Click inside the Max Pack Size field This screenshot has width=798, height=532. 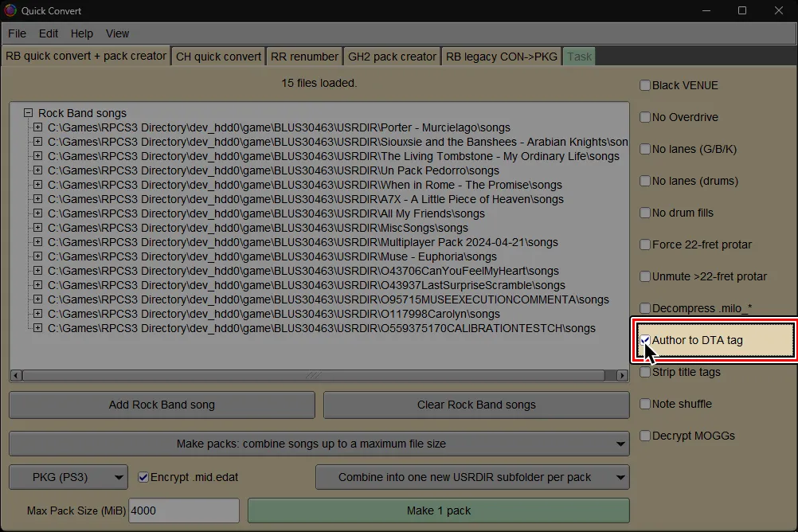tap(183, 510)
